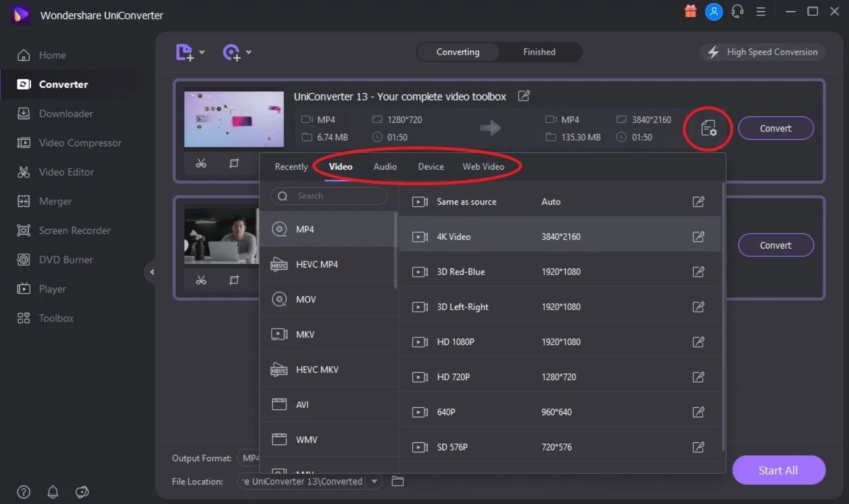Select the Device format tab
Screen dimensions: 849x504
click(431, 167)
